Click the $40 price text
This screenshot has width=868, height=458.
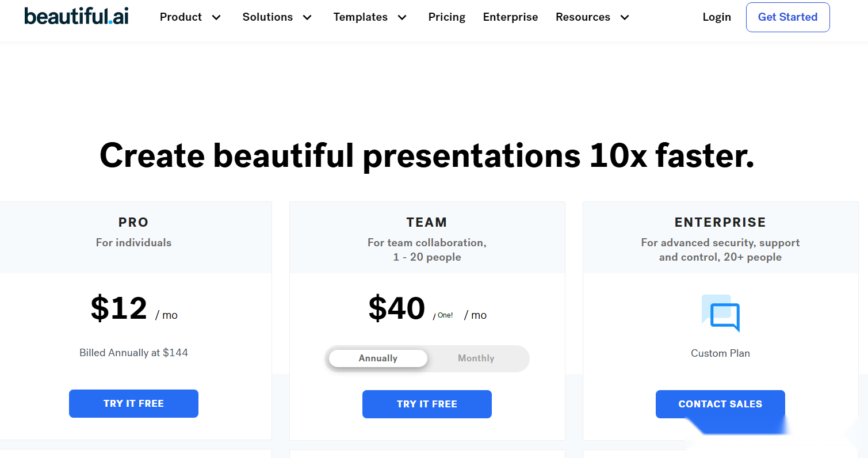click(397, 308)
